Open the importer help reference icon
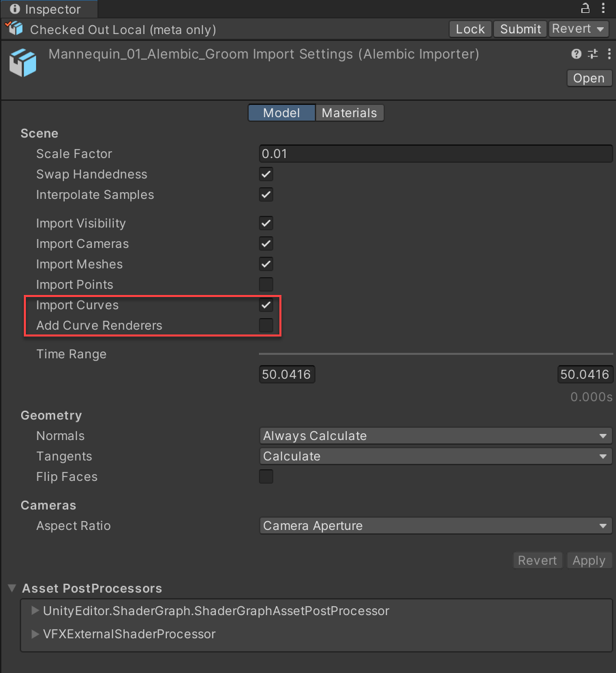Viewport: 616px width, 673px height. point(576,54)
